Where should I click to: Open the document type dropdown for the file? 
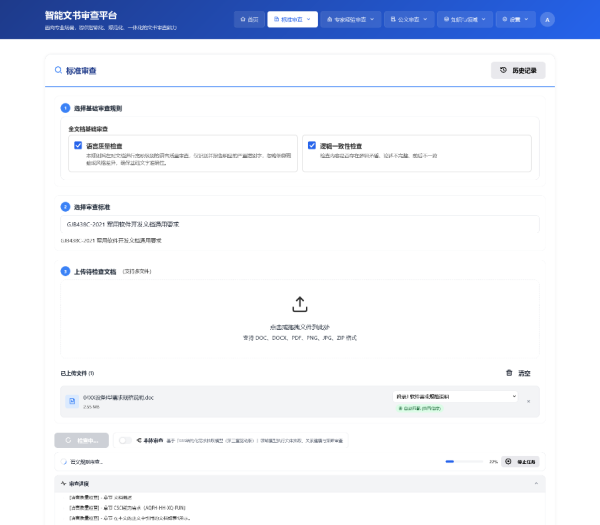click(455, 396)
